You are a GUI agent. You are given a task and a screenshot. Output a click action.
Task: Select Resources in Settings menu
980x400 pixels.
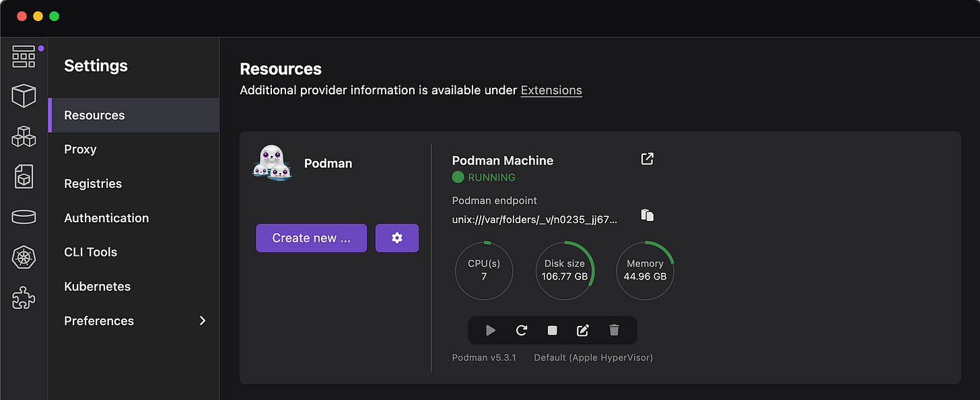pyautogui.click(x=134, y=115)
